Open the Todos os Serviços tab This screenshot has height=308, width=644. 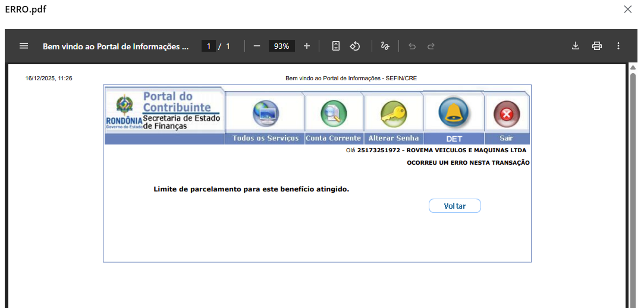click(265, 138)
